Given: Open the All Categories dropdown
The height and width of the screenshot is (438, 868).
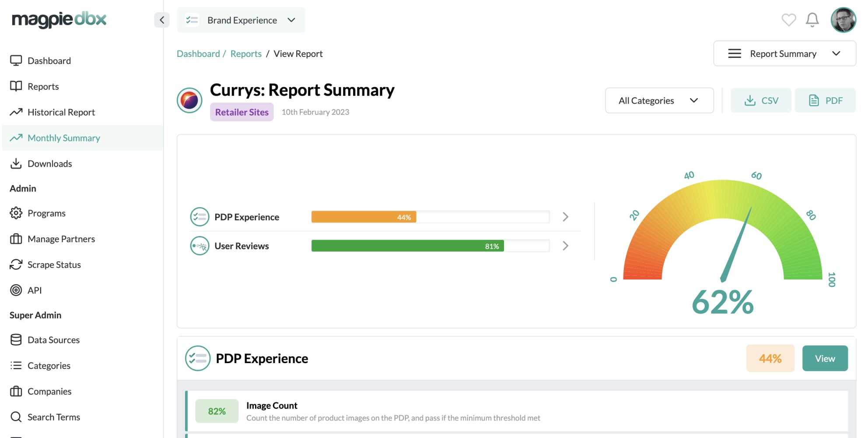Looking at the screenshot, I should coord(659,100).
